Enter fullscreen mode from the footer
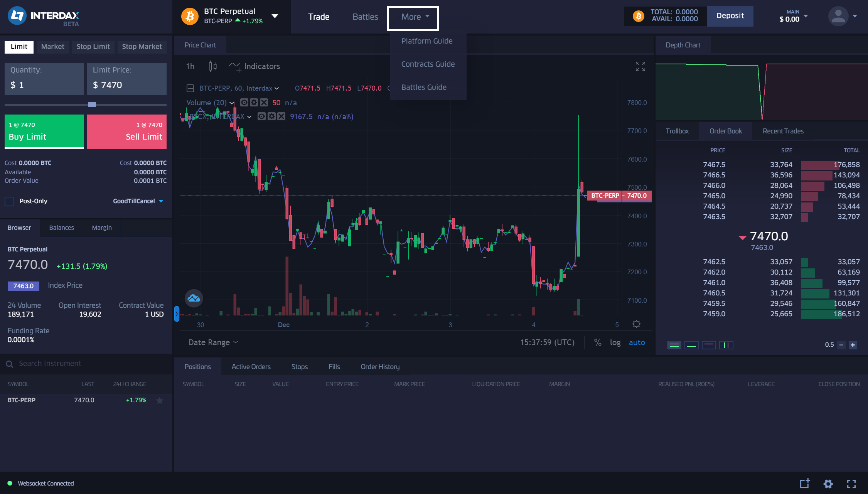The image size is (868, 494). coord(851,484)
